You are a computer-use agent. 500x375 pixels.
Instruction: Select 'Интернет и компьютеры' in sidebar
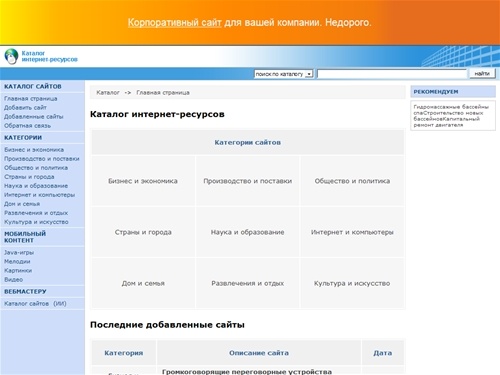point(39,195)
